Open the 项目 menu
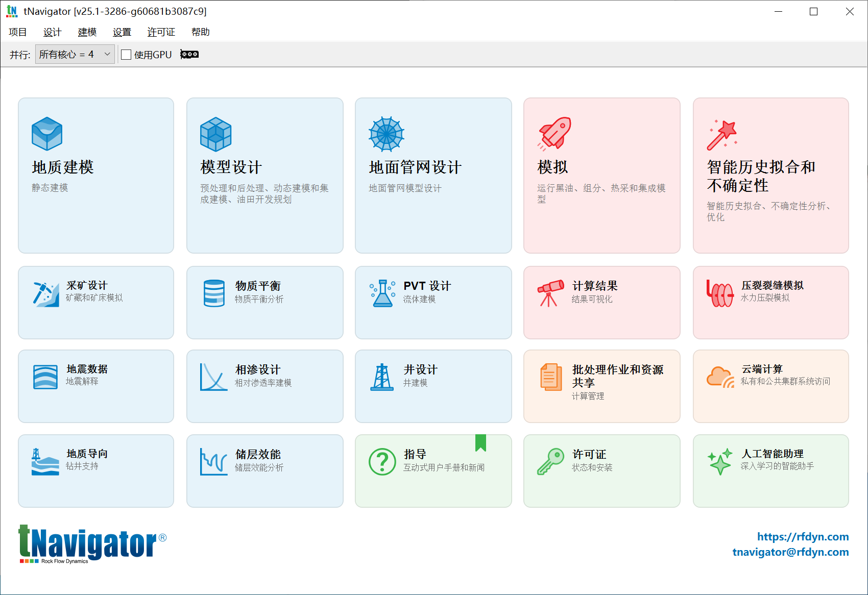Screen dimensions: 868x595 pos(18,32)
